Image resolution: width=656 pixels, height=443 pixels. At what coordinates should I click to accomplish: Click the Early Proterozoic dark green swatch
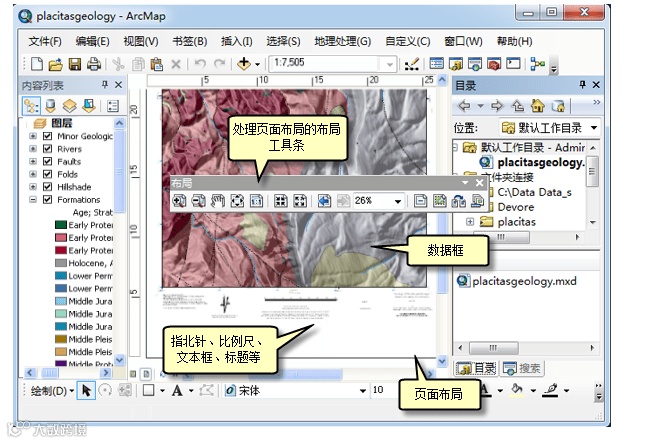[61, 225]
